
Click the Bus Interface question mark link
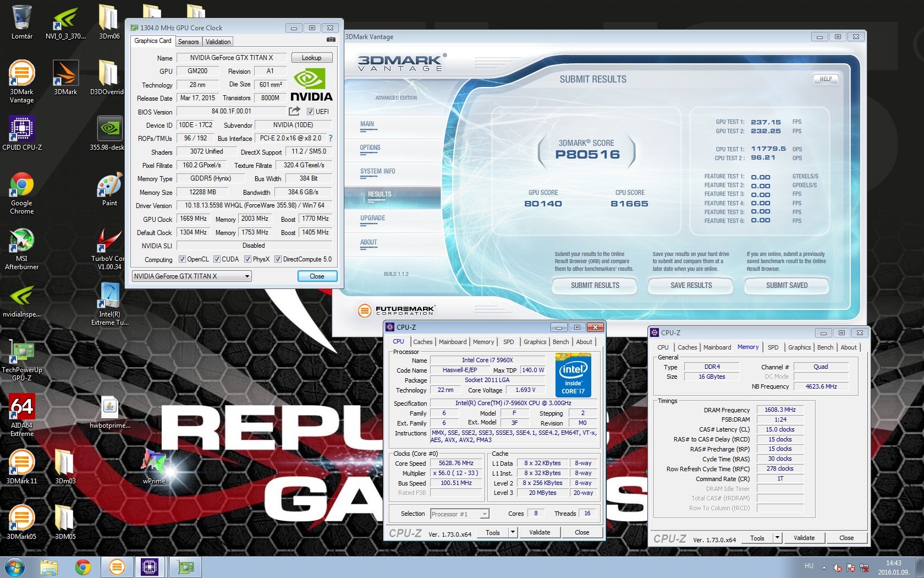331,139
